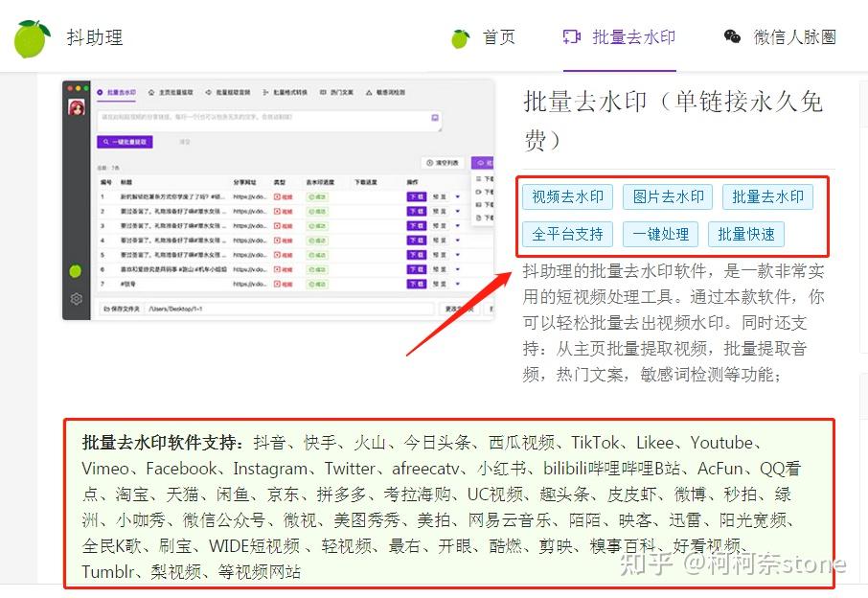Click the 图片去水印 tag button
The width and height of the screenshot is (868, 598).
(668, 196)
